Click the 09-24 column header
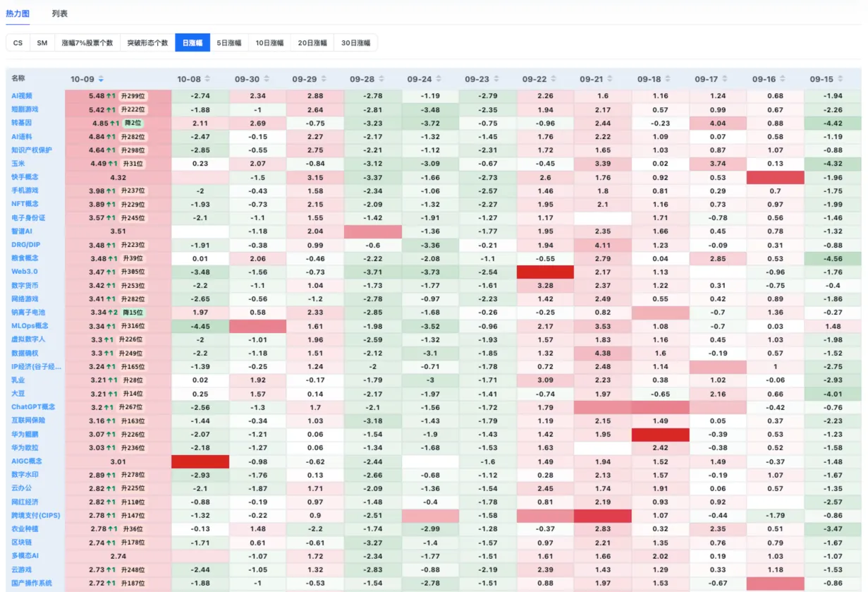The width and height of the screenshot is (868, 592). click(x=419, y=79)
